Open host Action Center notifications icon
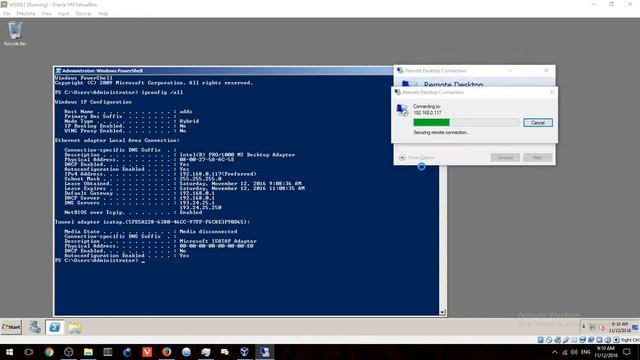640x360 pixels. click(x=627, y=352)
